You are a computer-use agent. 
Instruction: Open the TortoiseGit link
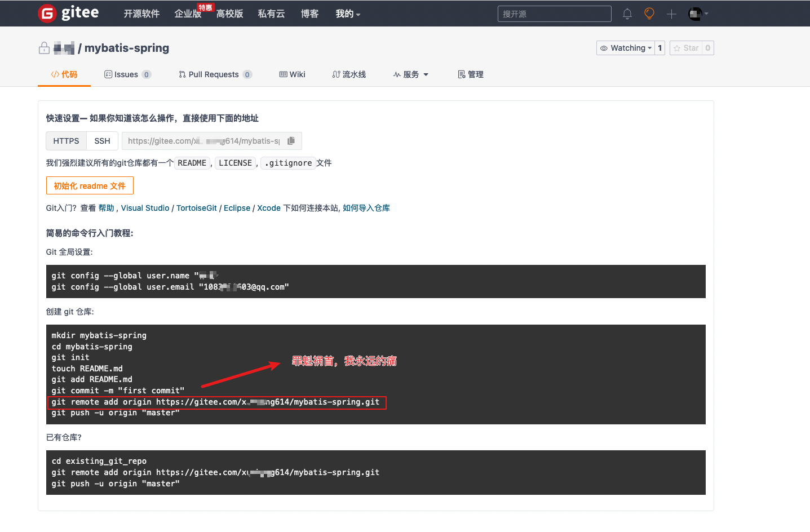coord(196,208)
